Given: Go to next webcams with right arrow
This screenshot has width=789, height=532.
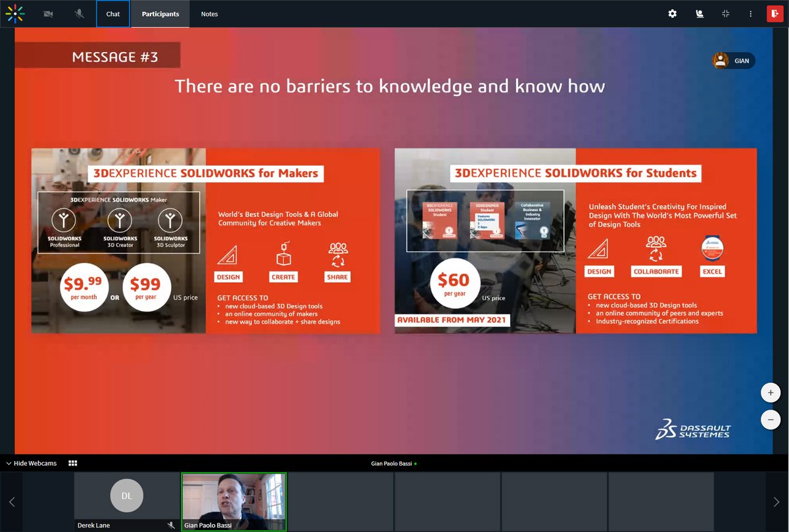Looking at the screenshot, I should [777, 502].
